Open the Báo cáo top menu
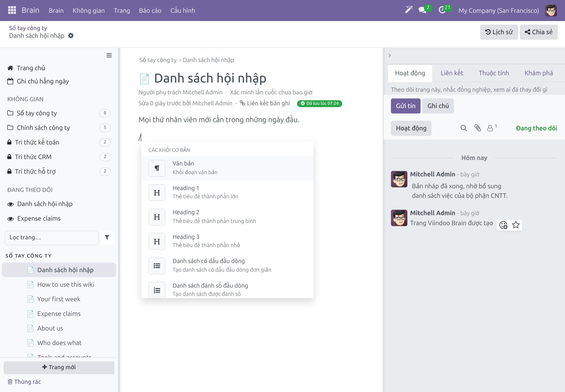 pyautogui.click(x=150, y=10)
